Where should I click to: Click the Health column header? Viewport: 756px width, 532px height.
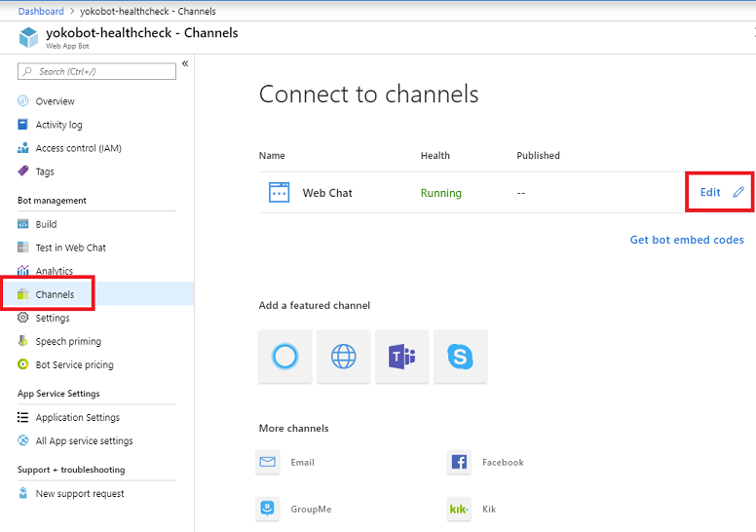pyautogui.click(x=435, y=155)
